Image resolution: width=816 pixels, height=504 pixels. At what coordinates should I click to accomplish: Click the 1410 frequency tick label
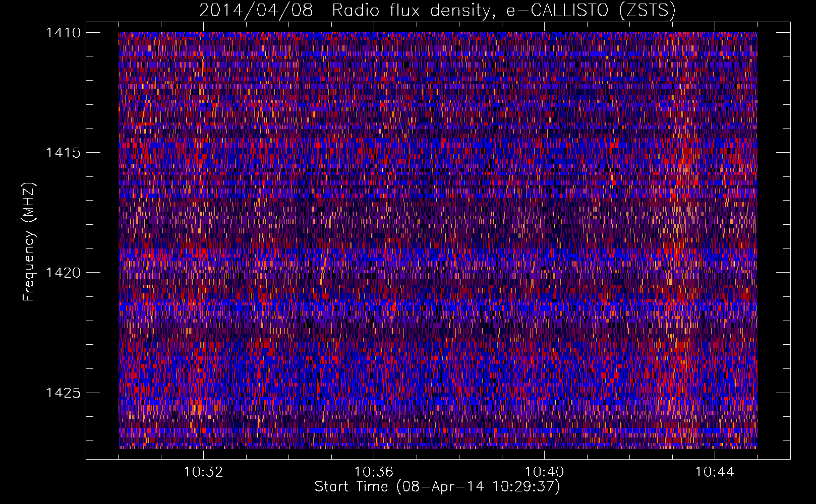coord(63,33)
